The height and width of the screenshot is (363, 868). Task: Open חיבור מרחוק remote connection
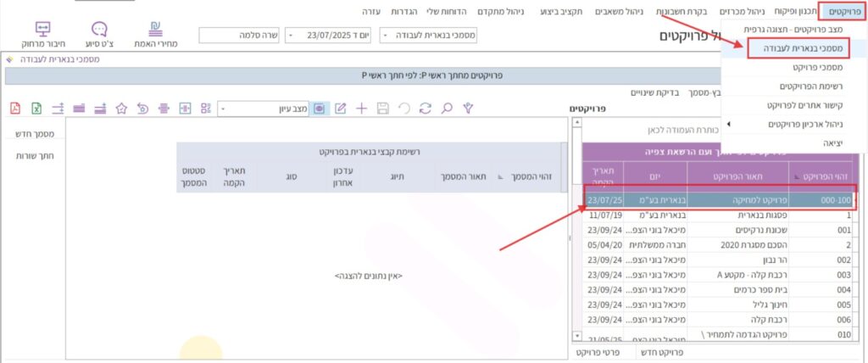click(x=43, y=34)
